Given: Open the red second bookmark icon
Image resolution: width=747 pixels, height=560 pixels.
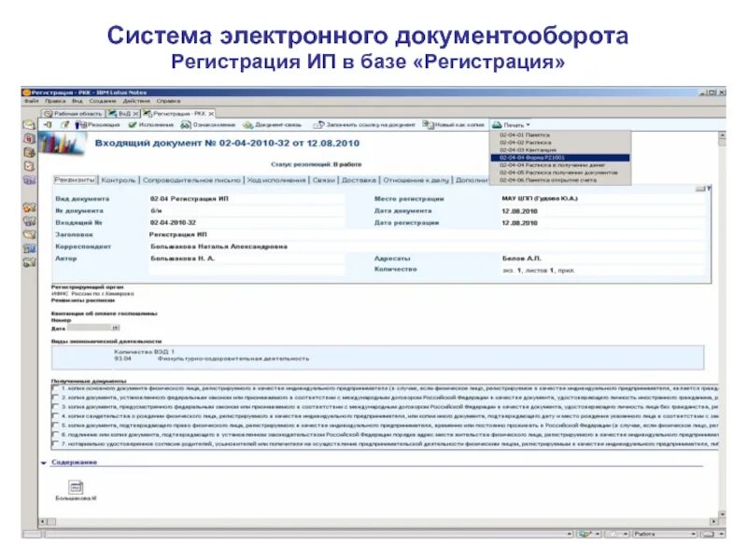Looking at the screenshot, I should 29,138.
